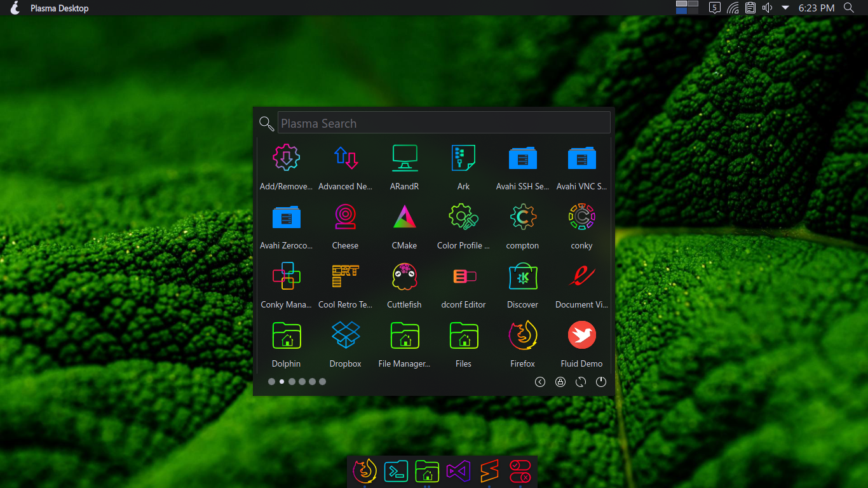Switch to the last launcher page dot
The image size is (868, 488).
[x=322, y=382]
